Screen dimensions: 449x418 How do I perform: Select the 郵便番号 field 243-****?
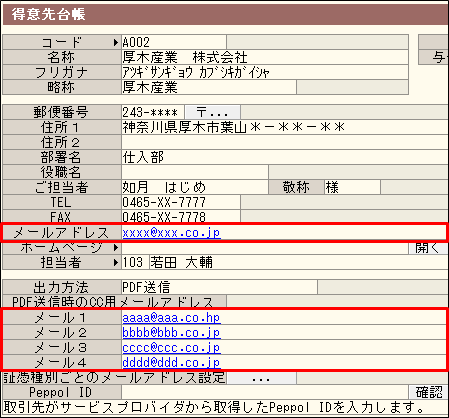click(x=153, y=112)
